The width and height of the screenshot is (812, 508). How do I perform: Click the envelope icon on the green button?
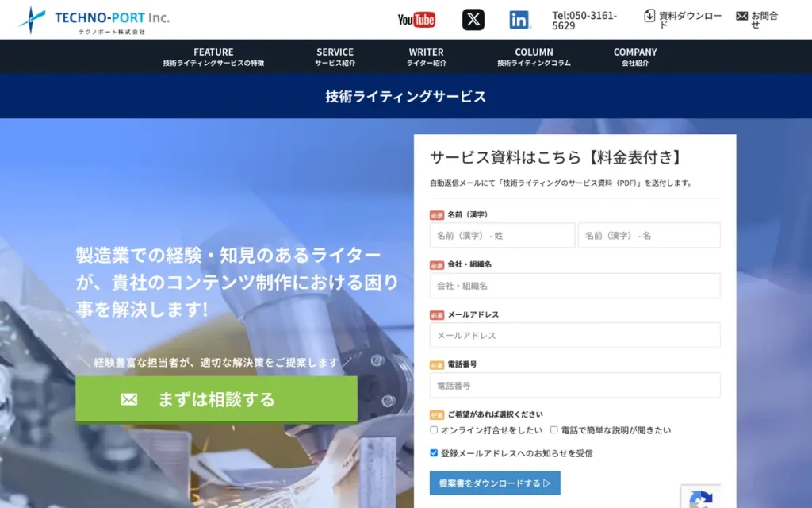point(129,399)
